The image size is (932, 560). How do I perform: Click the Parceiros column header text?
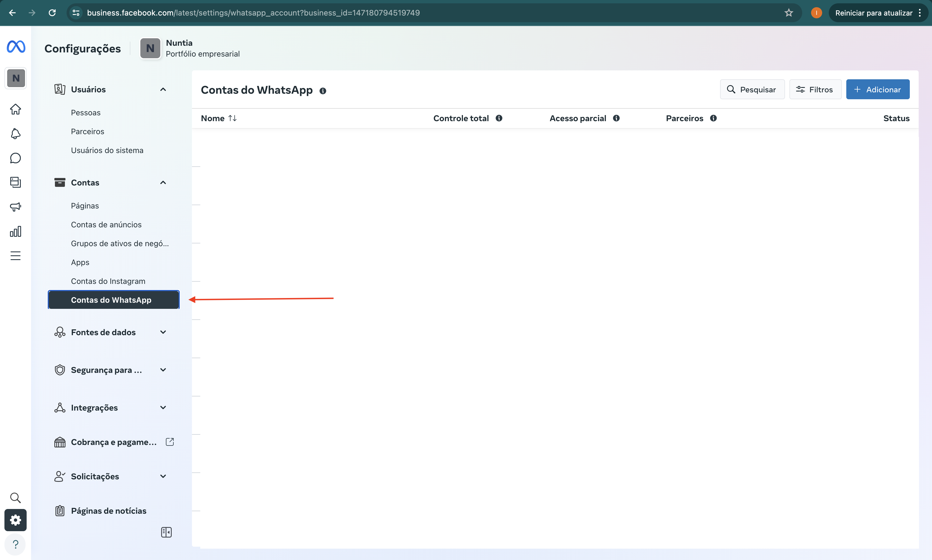684,118
